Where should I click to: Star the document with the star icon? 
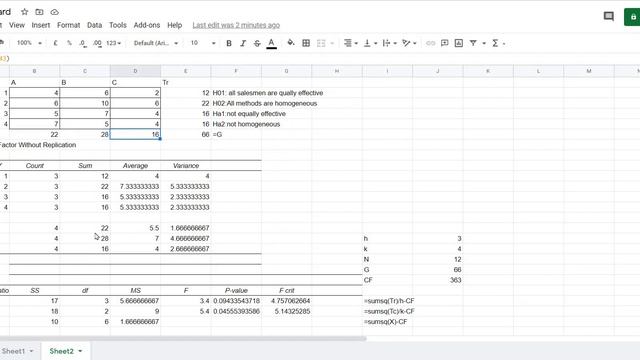coord(24,12)
